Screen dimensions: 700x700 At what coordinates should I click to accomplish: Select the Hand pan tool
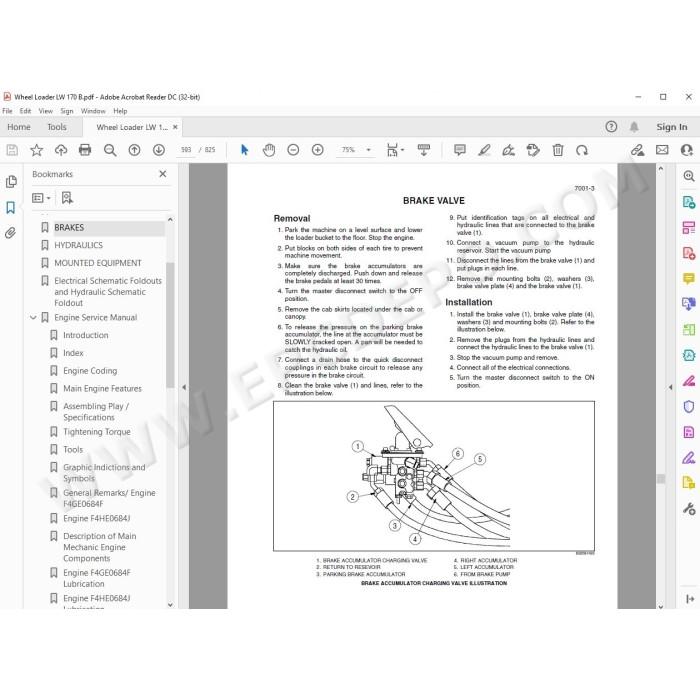tap(269, 150)
